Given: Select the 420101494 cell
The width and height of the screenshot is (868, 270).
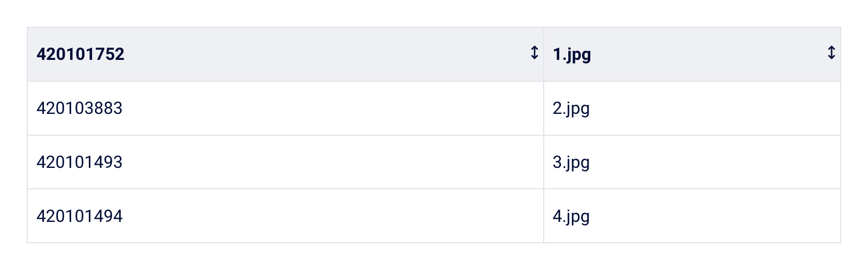Looking at the screenshot, I should coord(286,216).
